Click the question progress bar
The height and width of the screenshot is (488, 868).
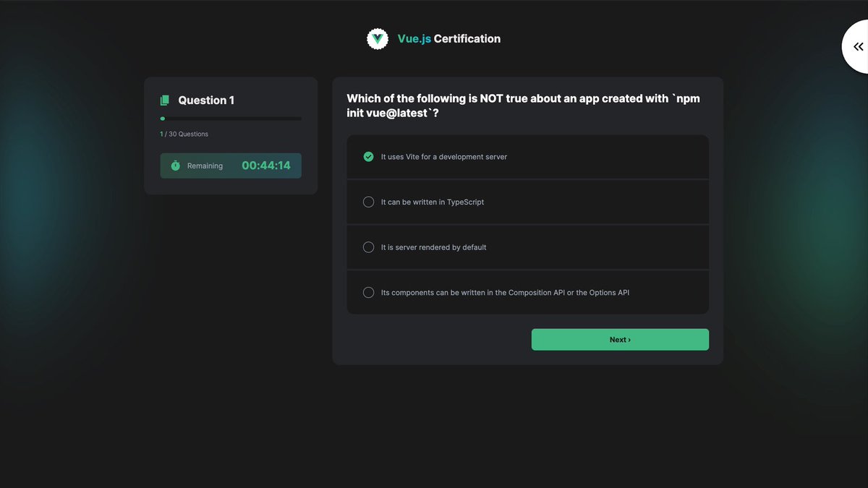click(x=231, y=119)
